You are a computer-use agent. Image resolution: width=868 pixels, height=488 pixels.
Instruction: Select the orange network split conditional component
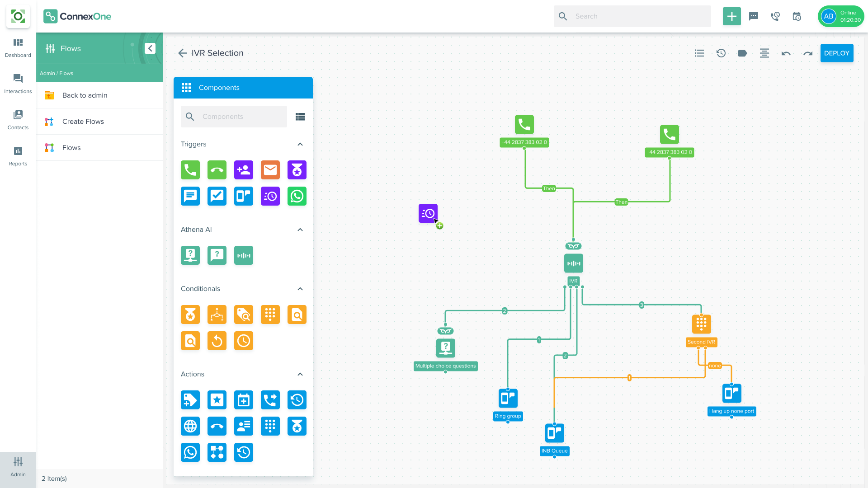point(217,314)
